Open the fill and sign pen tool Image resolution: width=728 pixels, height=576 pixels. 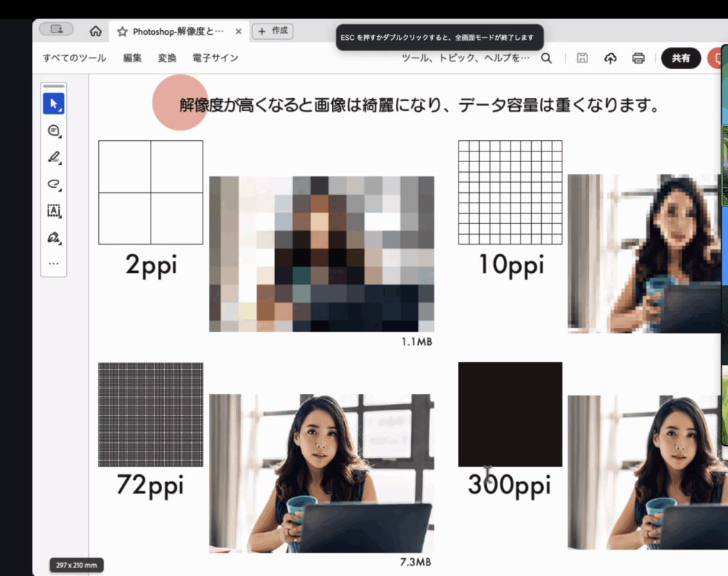[x=53, y=237]
